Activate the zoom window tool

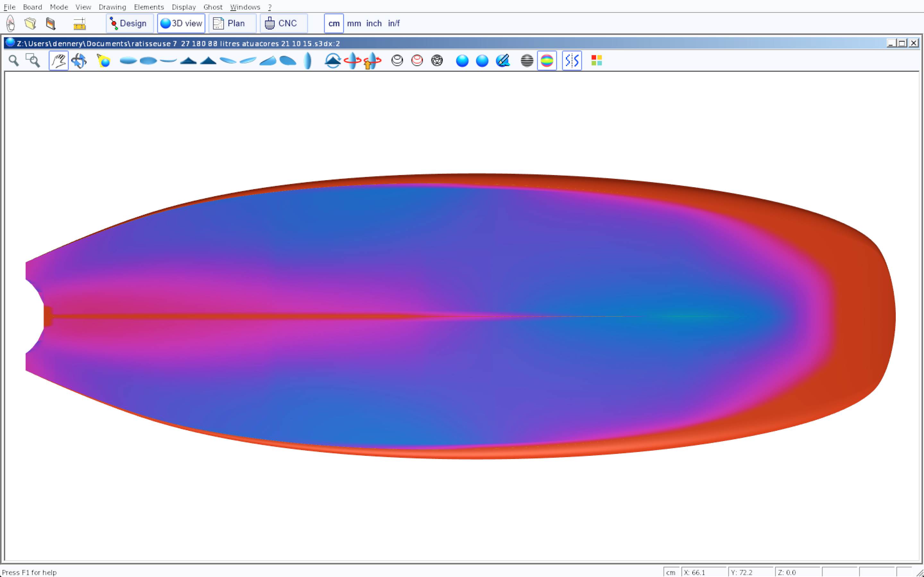tap(33, 61)
